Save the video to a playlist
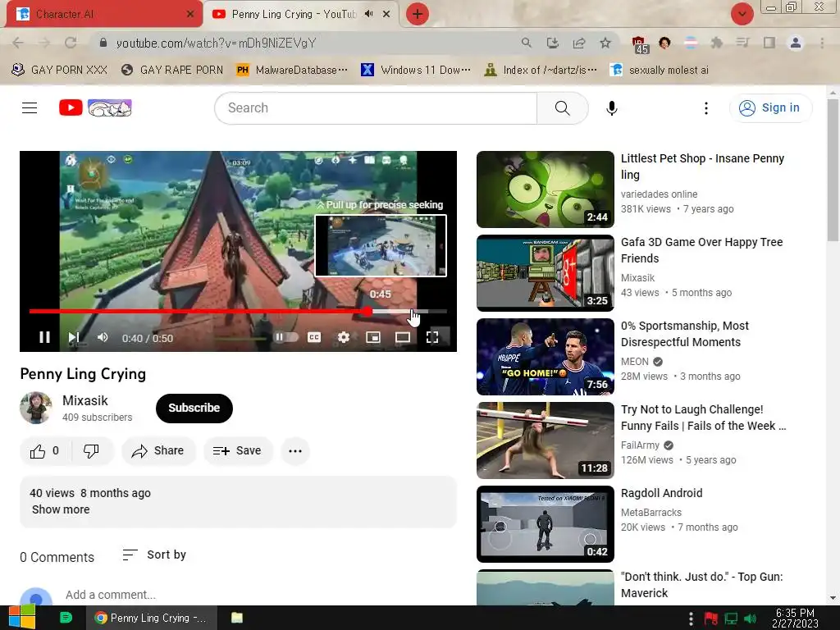Image resolution: width=840 pixels, height=630 pixels. (237, 451)
